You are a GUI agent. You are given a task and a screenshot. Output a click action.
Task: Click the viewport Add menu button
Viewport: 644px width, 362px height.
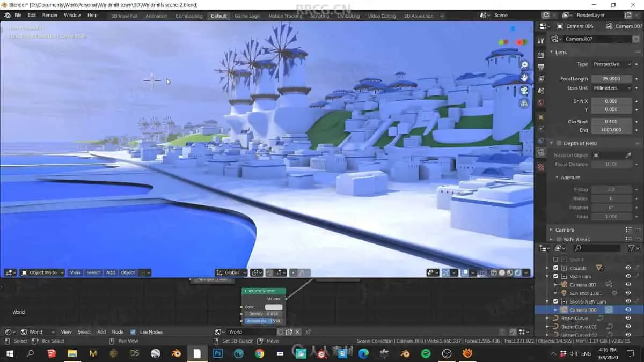(x=111, y=272)
